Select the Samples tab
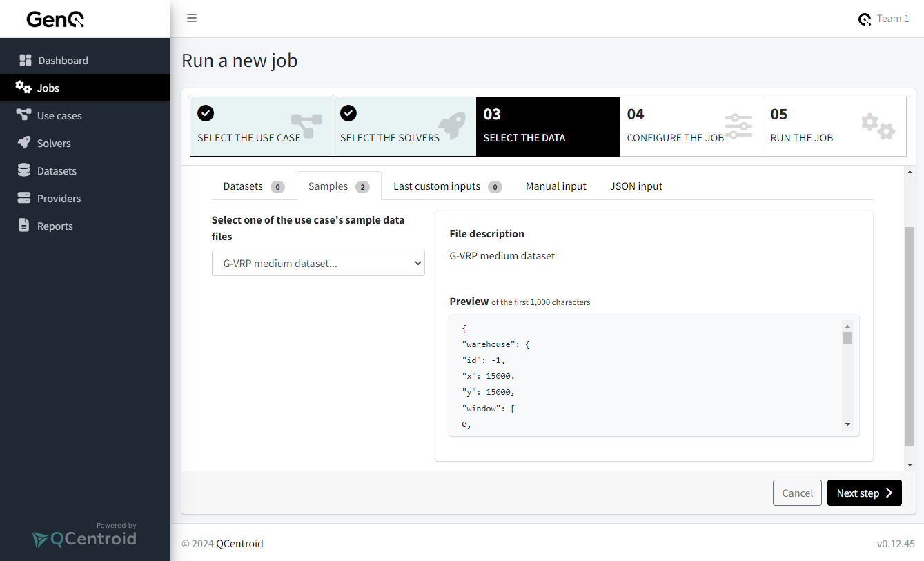924x561 pixels. pos(339,186)
